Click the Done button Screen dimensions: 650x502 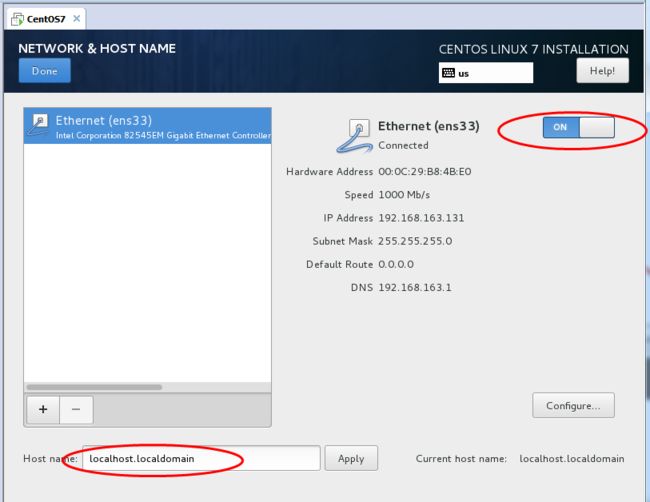(x=44, y=70)
